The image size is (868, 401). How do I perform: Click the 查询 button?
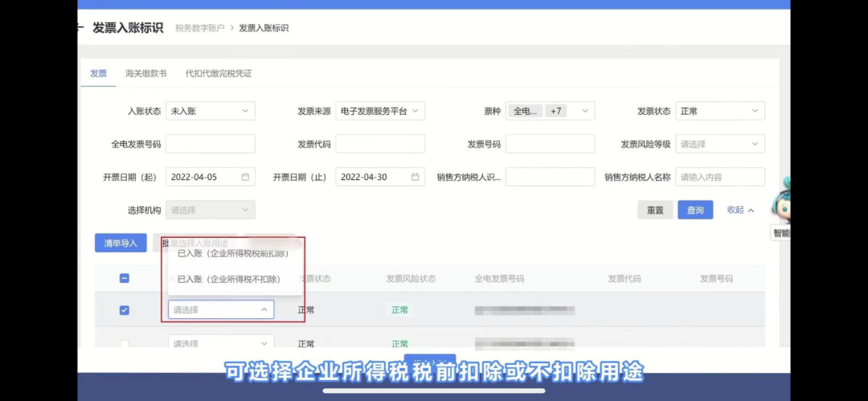(x=695, y=211)
